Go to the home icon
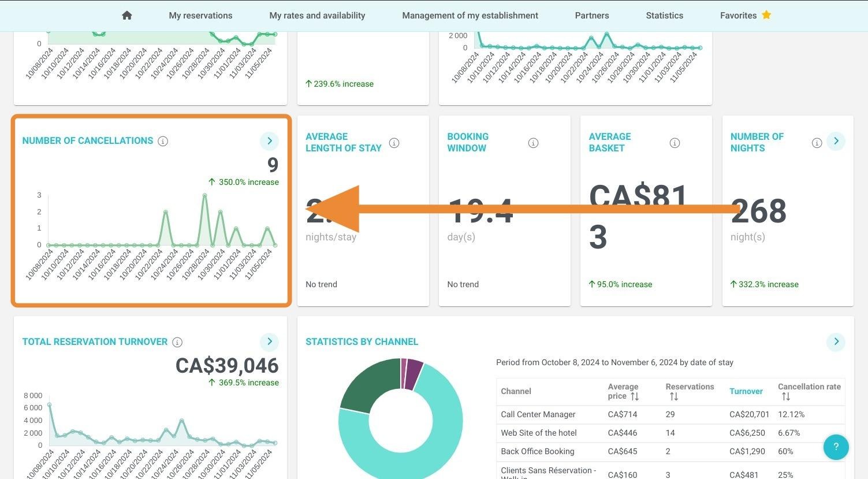The image size is (868, 479). point(127,16)
